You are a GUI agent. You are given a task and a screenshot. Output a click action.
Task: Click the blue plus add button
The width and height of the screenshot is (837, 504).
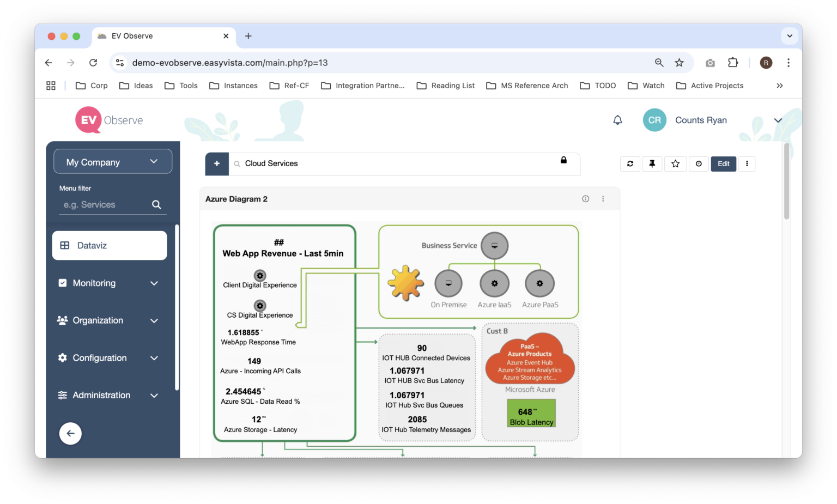(217, 163)
